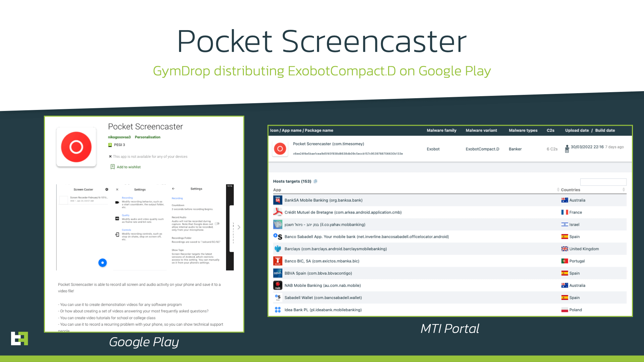This screenshot has height=362, width=644.
Task: Click the red Pocket Screencaster app icon
Action: click(76, 147)
